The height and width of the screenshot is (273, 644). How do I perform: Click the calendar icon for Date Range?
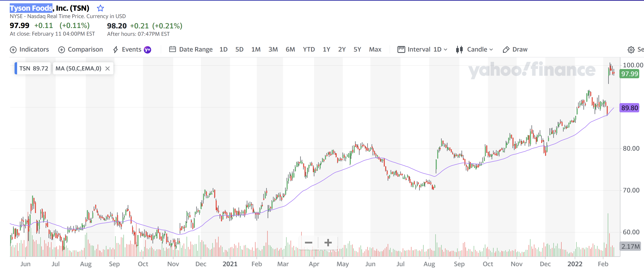[172, 49]
